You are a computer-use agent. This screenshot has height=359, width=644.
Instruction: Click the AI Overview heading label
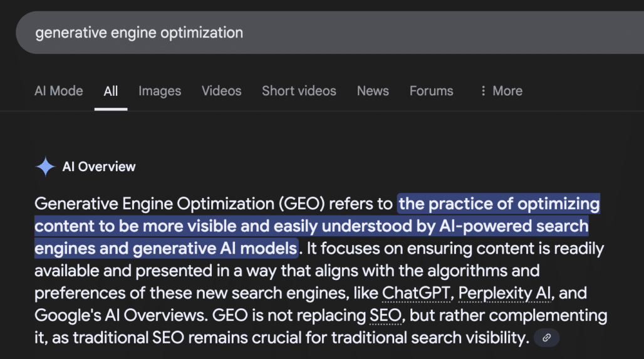(x=99, y=167)
